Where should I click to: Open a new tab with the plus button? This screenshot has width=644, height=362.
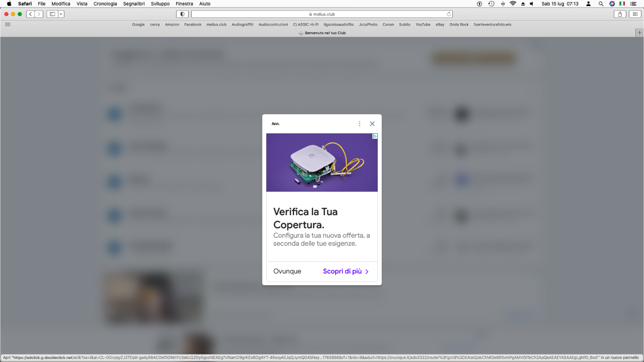click(x=639, y=33)
